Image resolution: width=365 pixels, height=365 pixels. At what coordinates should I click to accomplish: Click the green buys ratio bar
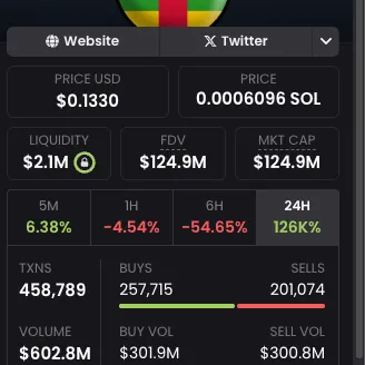click(x=177, y=306)
